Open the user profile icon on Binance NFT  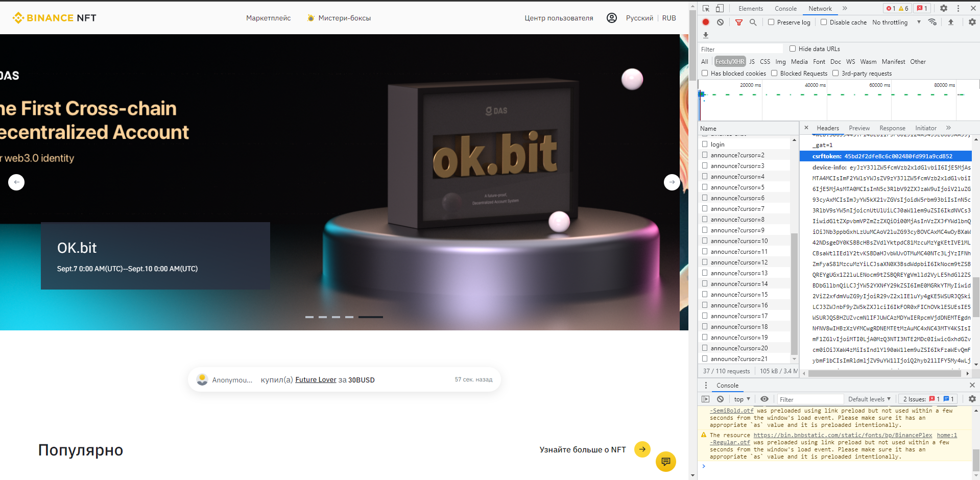612,18
